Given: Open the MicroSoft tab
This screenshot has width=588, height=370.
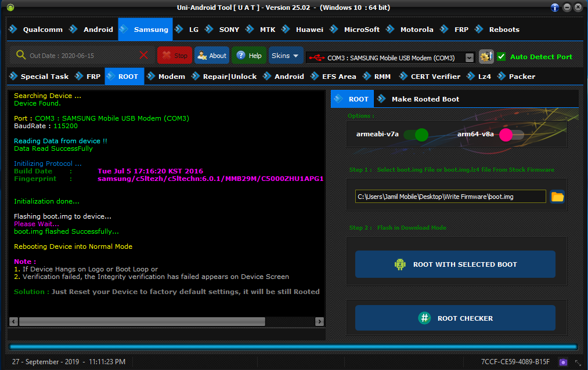Looking at the screenshot, I should (355, 29).
